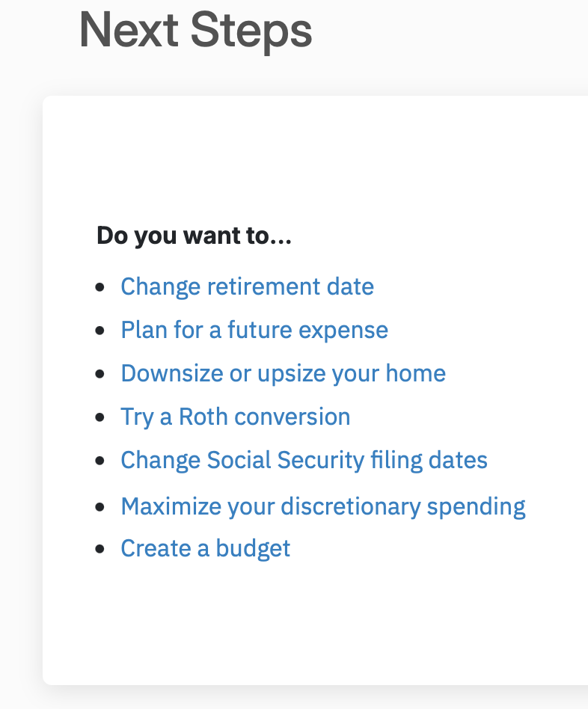
Task: Click bullet beside Change retirement date
Action: pos(100,287)
